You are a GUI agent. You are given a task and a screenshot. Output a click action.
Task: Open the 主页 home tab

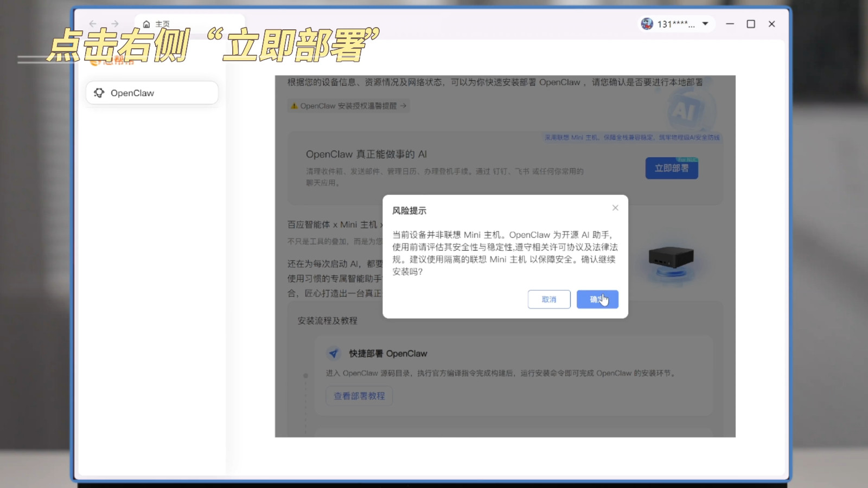tap(157, 24)
